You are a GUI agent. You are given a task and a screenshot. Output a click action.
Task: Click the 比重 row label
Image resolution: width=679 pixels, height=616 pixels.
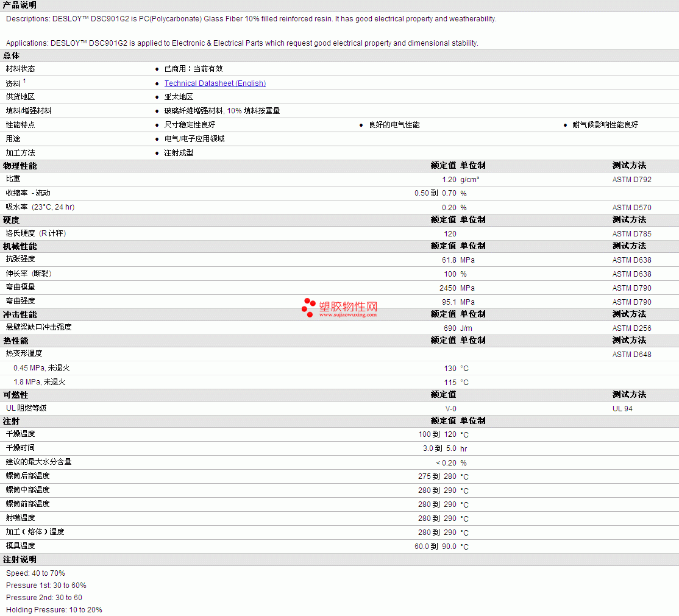tap(13, 179)
